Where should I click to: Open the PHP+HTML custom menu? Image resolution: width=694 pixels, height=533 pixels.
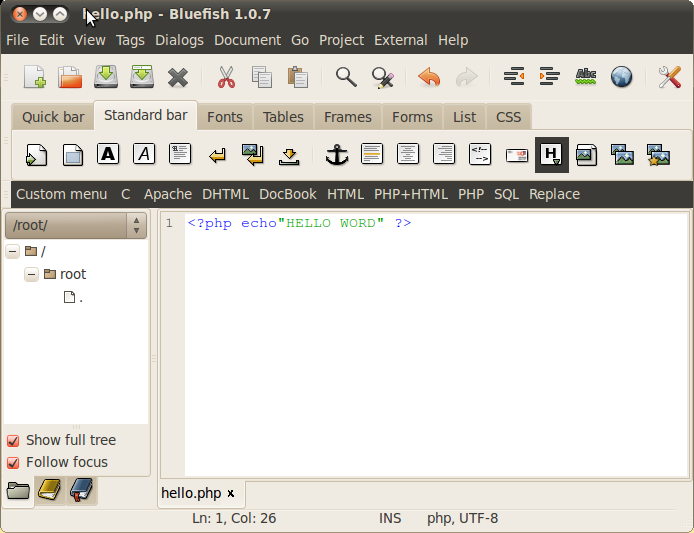[x=411, y=194]
